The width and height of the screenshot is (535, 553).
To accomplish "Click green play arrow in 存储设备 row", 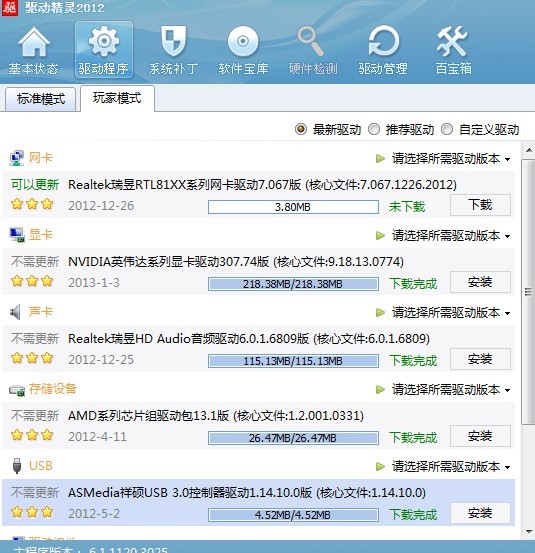I will 380,390.
